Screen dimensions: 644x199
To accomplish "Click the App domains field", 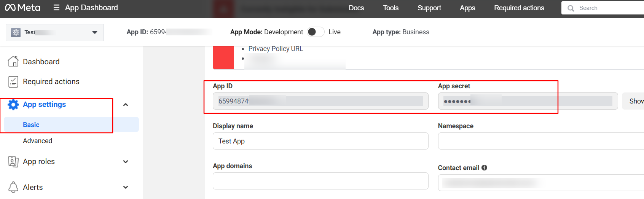I will point(320,181).
